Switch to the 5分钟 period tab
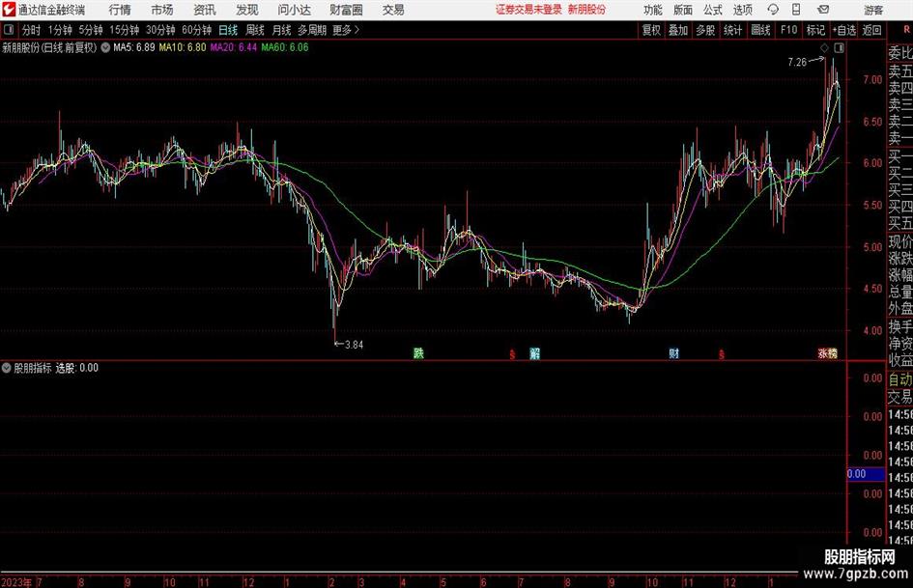 pyautogui.click(x=91, y=30)
